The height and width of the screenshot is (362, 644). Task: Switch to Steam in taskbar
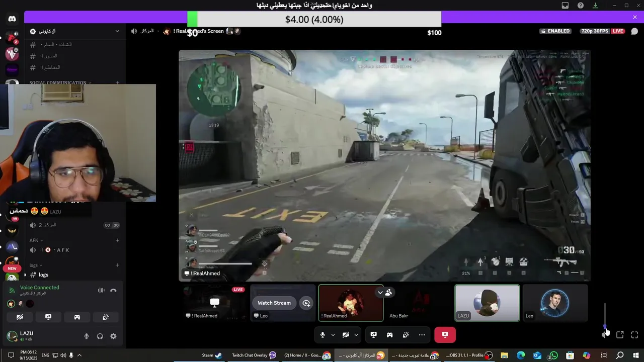pyautogui.click(x=212, y=355)
